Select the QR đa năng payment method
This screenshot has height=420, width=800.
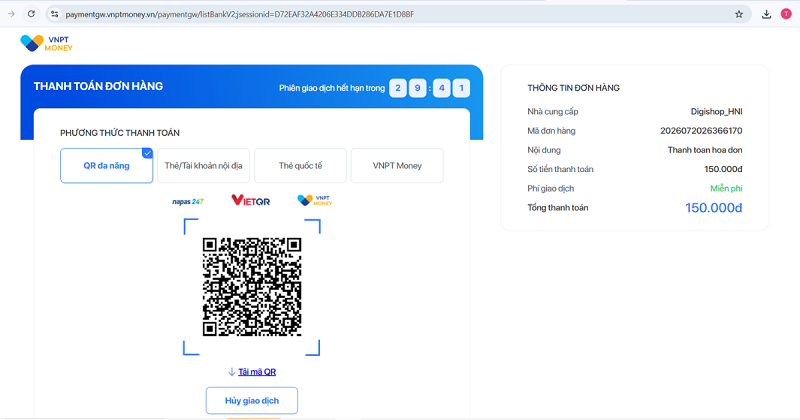[x=107, y=166]
